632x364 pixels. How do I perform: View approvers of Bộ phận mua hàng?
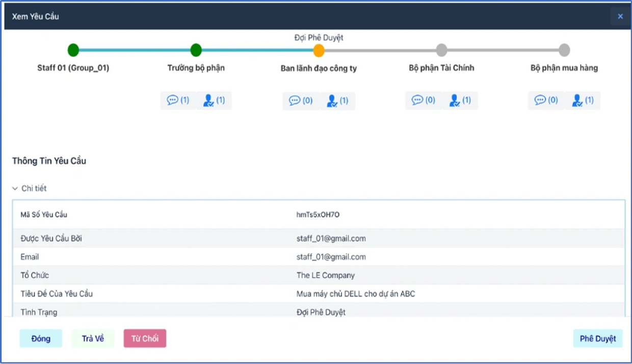[583, 100]
